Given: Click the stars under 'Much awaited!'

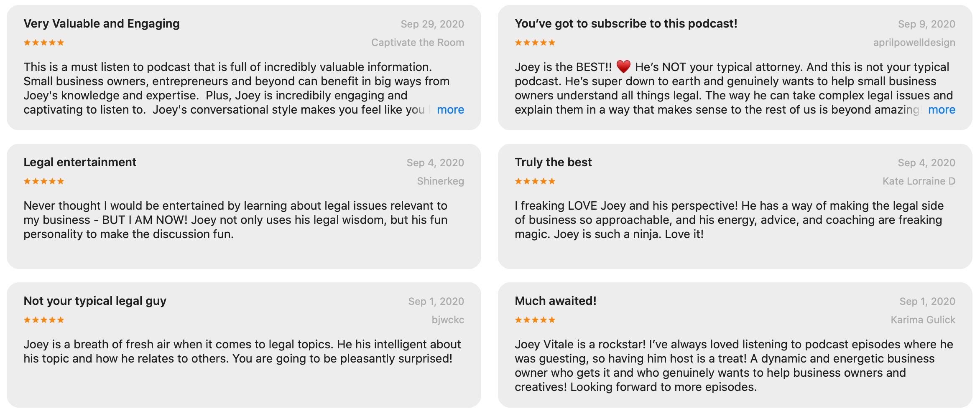Looking at the screenshot, I should pyautogui.click(x=535, y=320).
